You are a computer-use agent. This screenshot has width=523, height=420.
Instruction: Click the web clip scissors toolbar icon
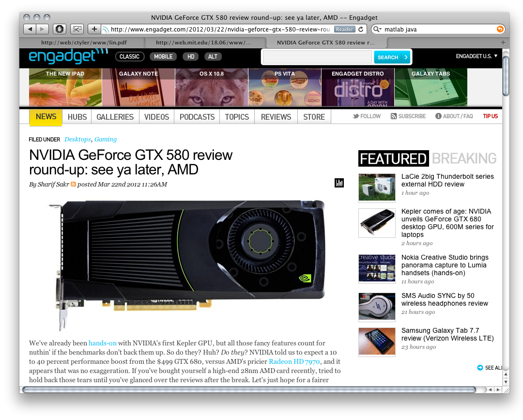click(77, 29)
